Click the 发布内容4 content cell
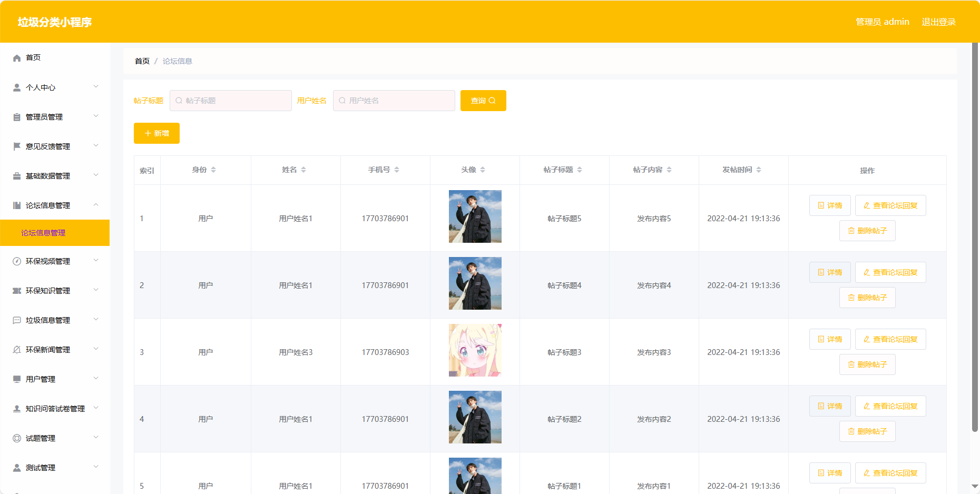 [654, 285]
